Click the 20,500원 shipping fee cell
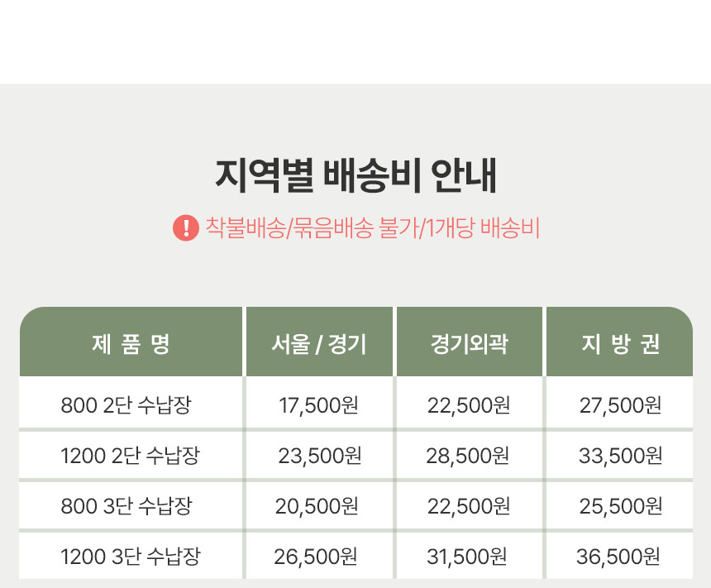 click(x=317, y=506)
